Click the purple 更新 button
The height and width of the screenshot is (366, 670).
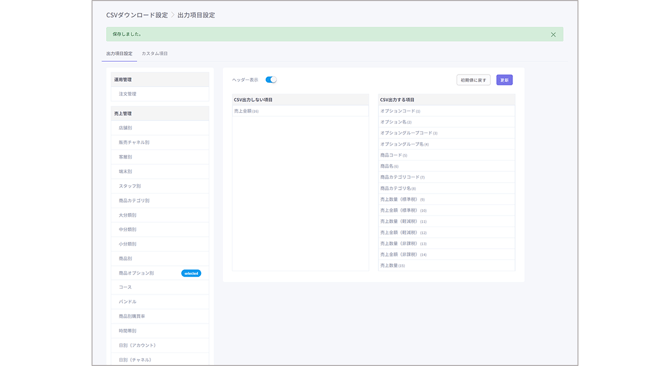pyautogui.click(x=504, y=80)
